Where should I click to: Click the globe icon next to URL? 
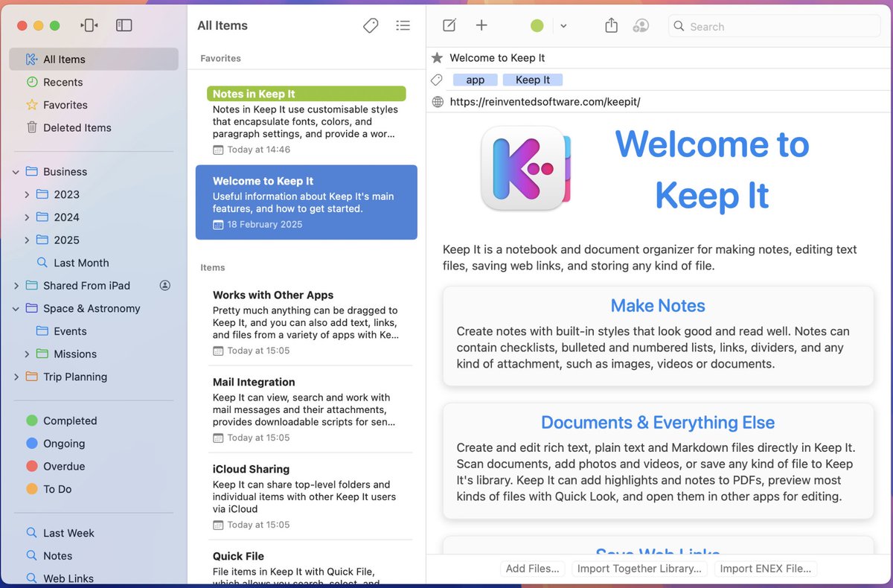[x=437, y=101]
